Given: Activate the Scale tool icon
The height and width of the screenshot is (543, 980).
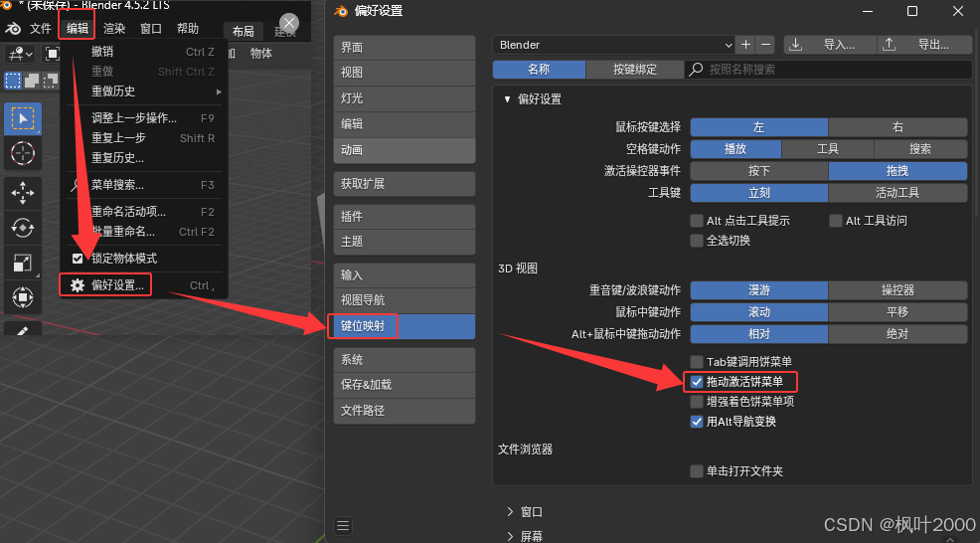Looking at the screenshot, I should pyautogui.click(x=23, y=263).
